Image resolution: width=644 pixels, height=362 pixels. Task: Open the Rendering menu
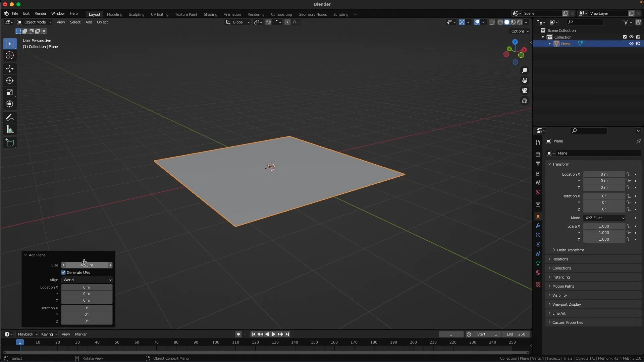tap(256, 14)
